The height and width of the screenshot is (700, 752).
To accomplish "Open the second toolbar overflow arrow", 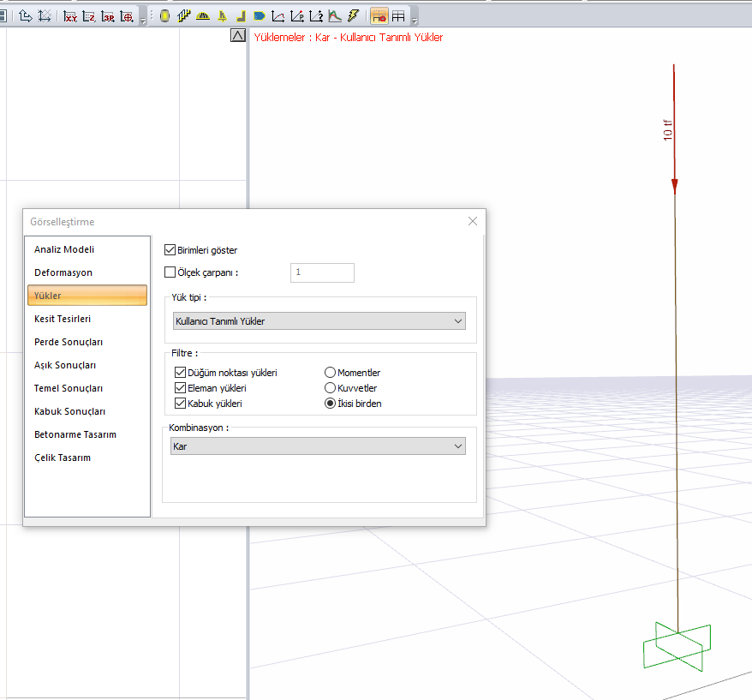I will click(x=415, y=21).
